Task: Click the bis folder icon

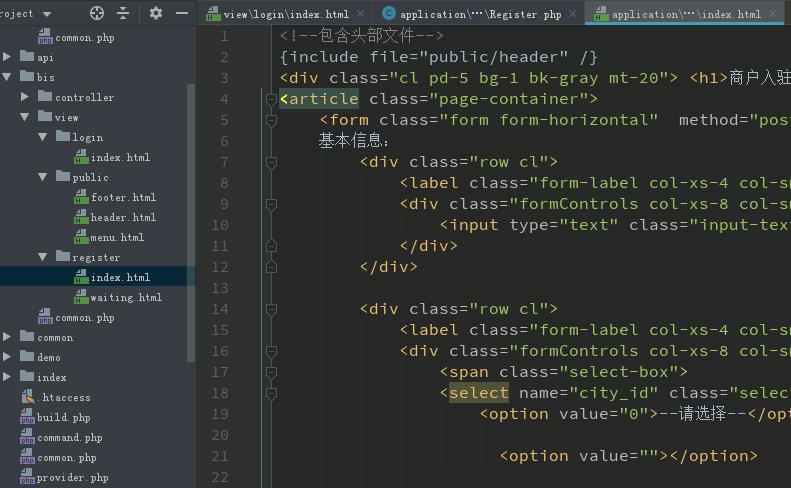Action: pyautogui.click(x=27, y=76)
